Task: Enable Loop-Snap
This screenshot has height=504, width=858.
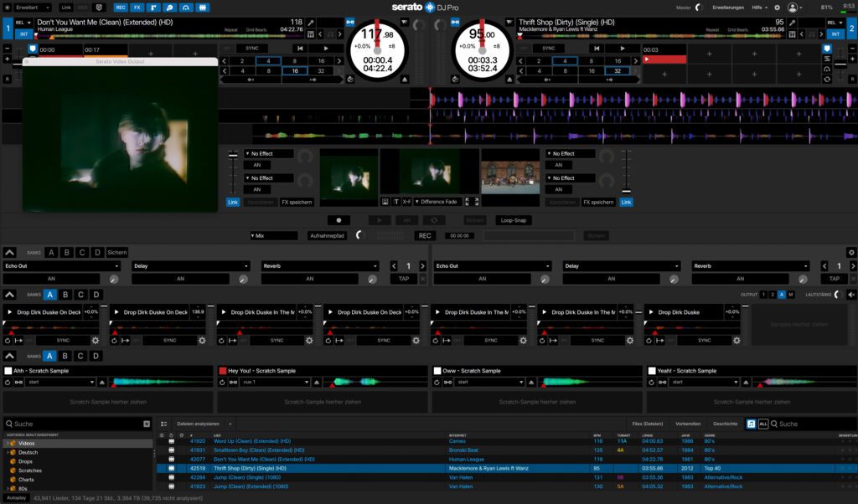Action: [x=514, y=220]
